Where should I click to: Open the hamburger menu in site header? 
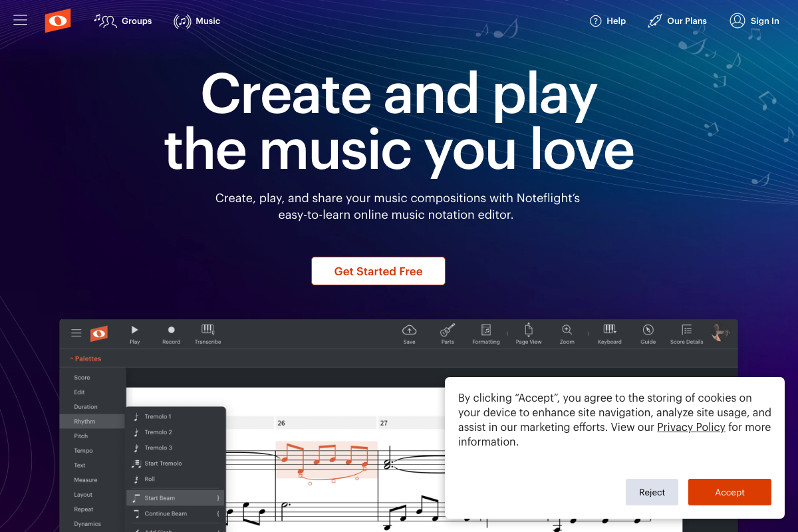coord(21,20)
